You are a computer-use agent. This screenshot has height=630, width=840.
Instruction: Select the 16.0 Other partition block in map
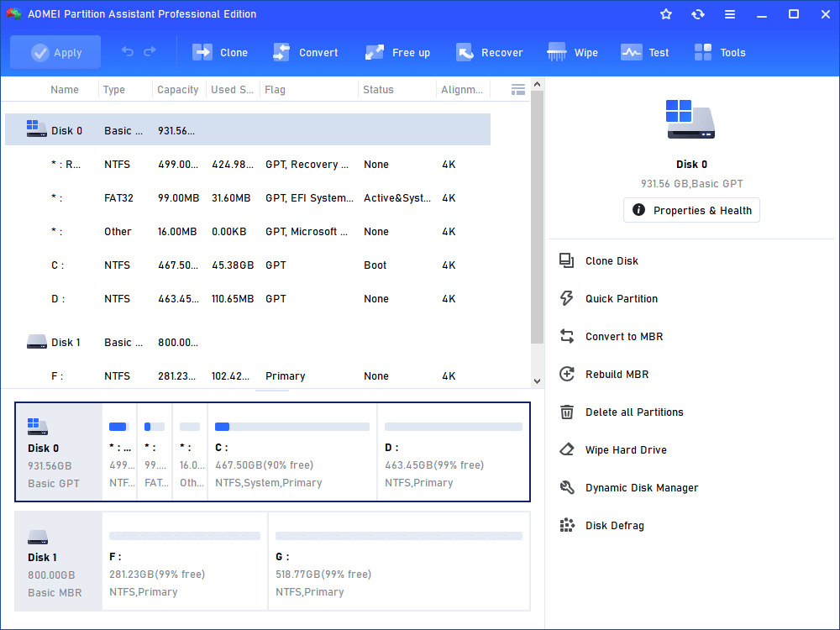pyautogui.click(x=190, y=452)
